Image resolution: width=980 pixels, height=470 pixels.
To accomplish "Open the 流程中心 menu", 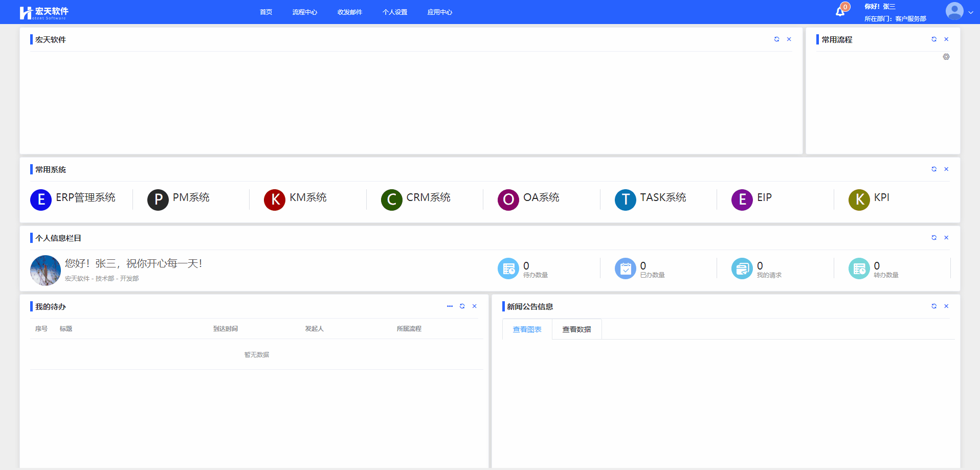I will tap(305, 12).
